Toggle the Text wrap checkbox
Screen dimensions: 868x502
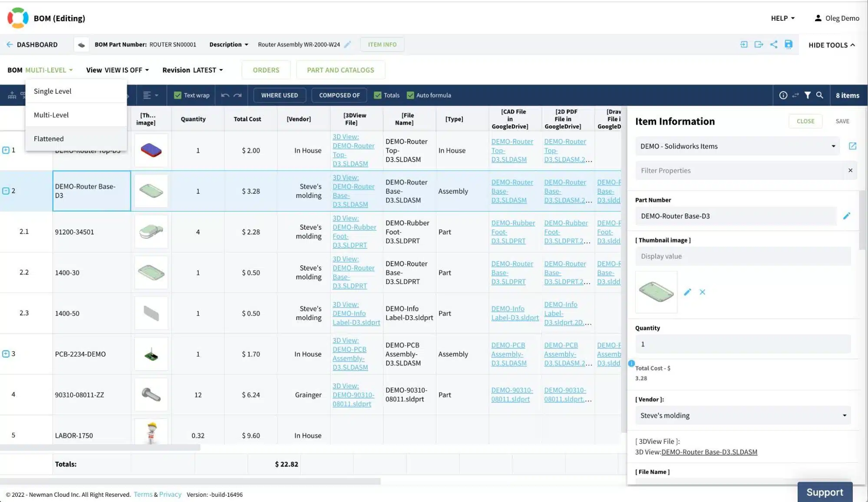click(178, 95)
